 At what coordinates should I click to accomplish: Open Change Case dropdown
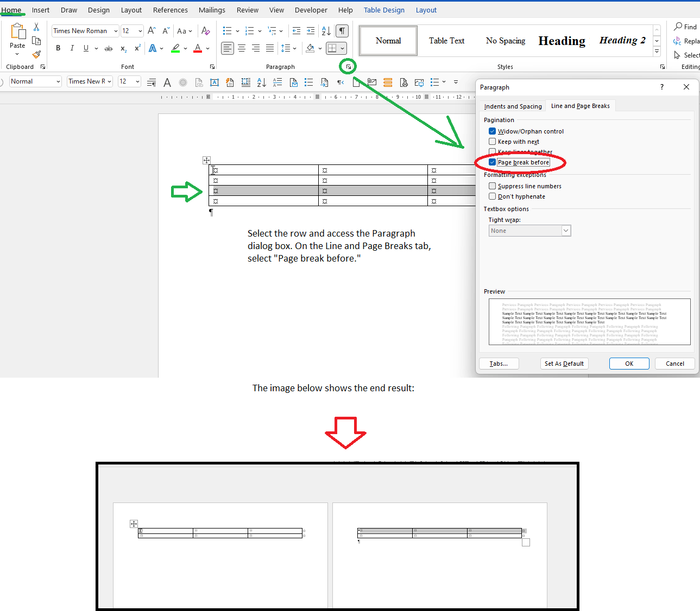[x=185, y=31]
